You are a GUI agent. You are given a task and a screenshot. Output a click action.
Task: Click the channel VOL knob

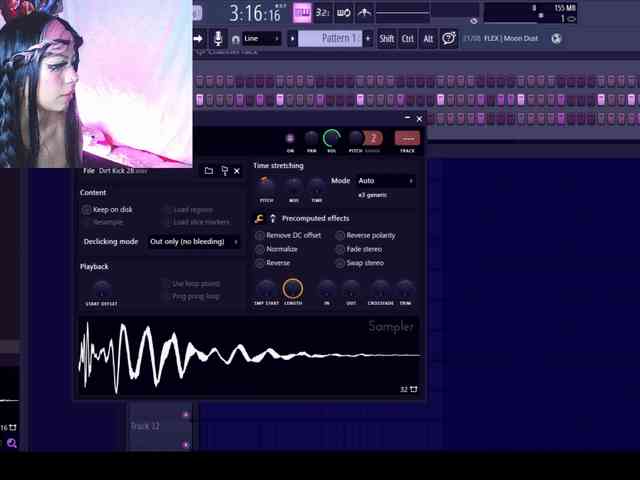click(332, 137)
